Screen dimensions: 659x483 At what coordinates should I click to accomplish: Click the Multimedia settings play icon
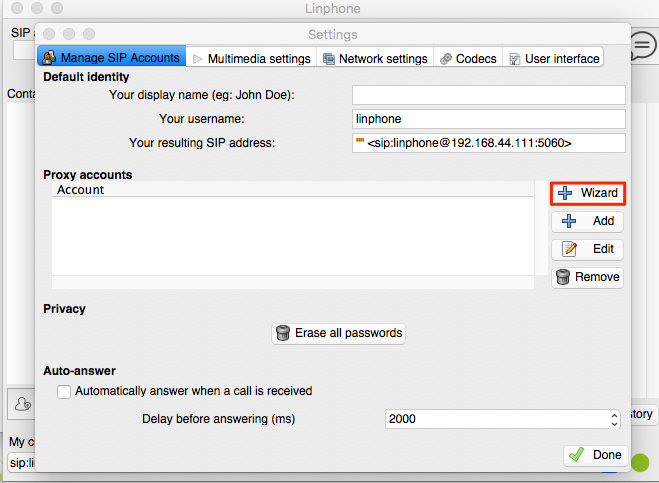pos(198,59)
